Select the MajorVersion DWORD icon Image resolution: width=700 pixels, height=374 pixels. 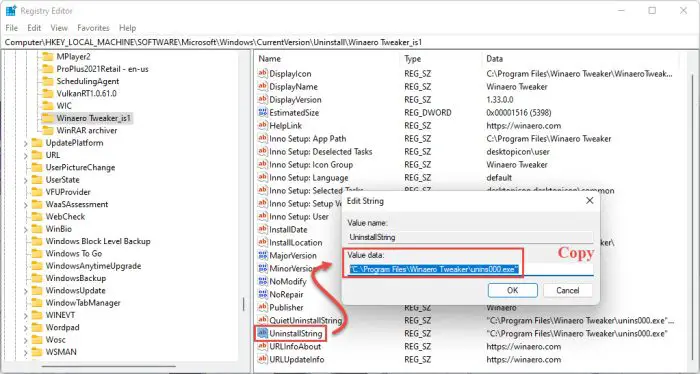(262, 256)
